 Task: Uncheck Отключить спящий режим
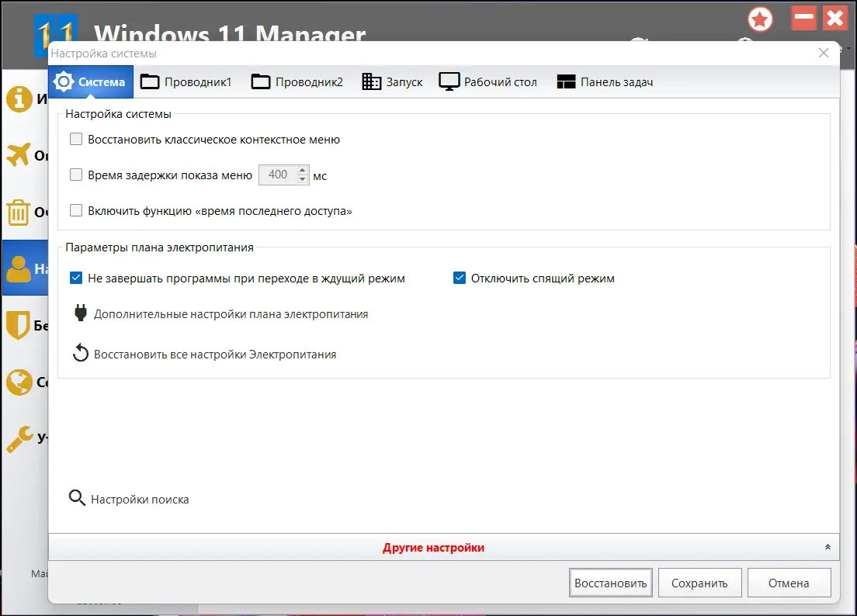click(x=459, y=278)
